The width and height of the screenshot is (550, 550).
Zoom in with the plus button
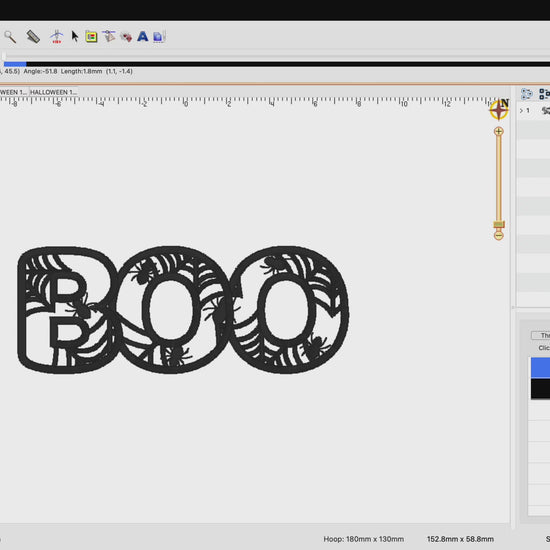(498, 132)
